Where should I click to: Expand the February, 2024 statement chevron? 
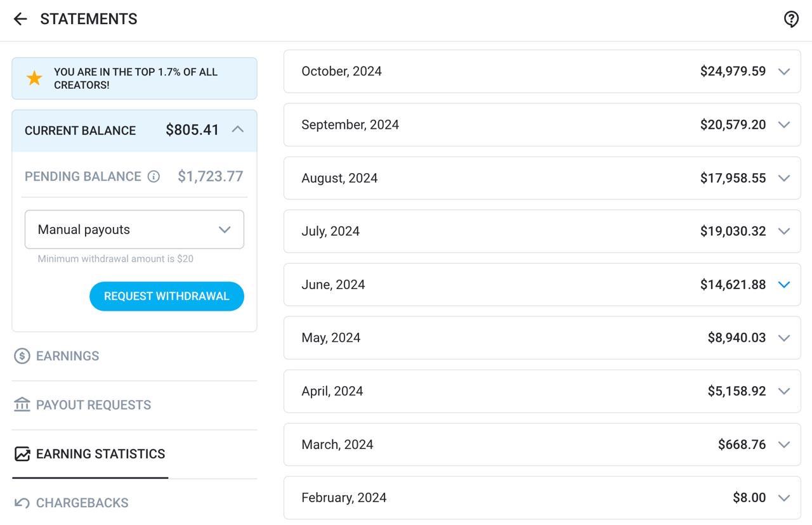pyautogui.click(x=783, y=498)
